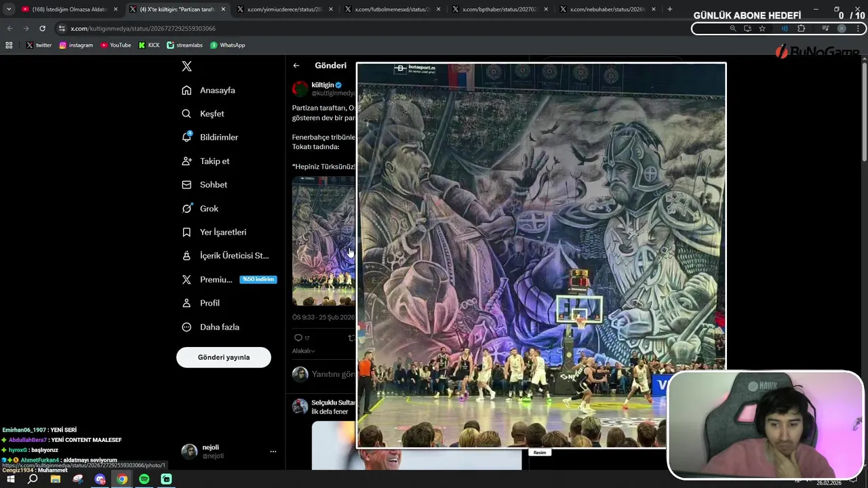
Task: Open the Windows Start menu
Action: [x=10, y=479]
